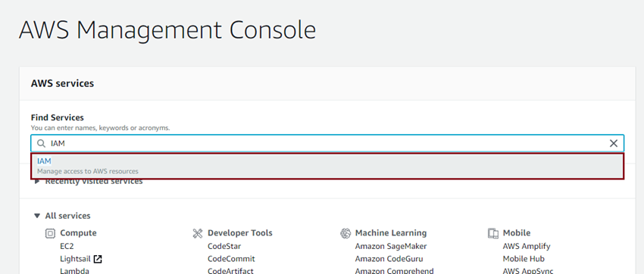Click the Find Services label

click(58, 118)
